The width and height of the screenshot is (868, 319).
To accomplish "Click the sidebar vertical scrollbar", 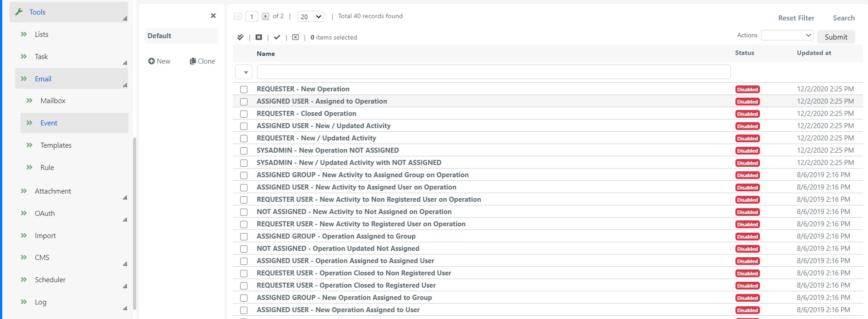I will (x=134, y=224).
